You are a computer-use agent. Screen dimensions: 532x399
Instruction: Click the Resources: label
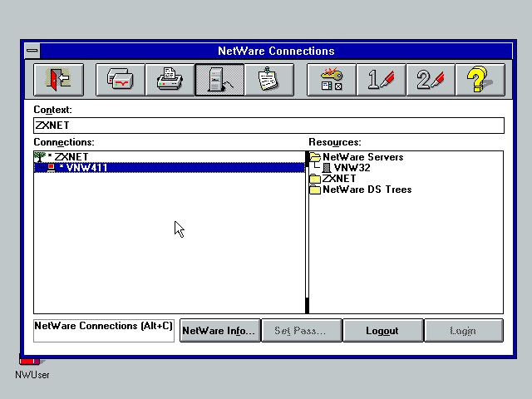(x=335, y=142)
